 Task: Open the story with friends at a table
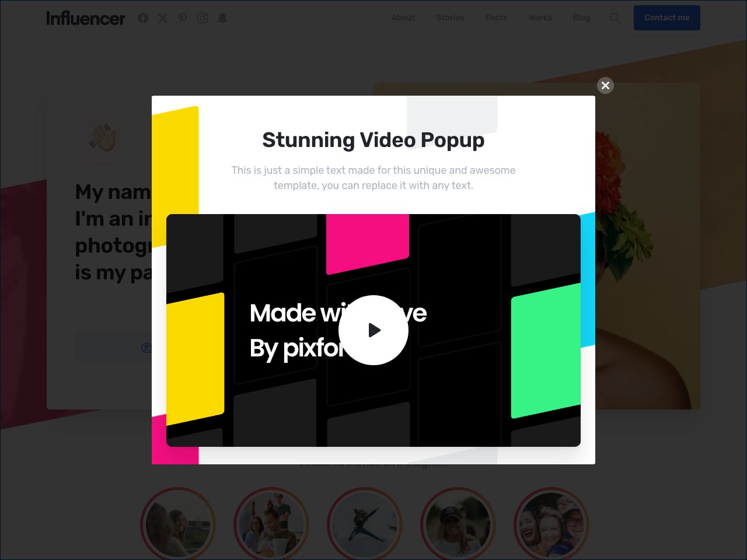click(271, 525)
